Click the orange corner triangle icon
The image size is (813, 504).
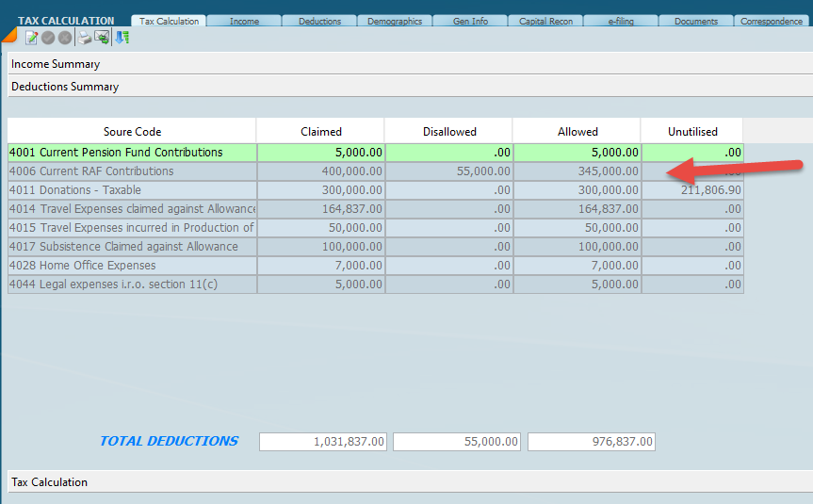pyautogui.click(x=8, y=36)
